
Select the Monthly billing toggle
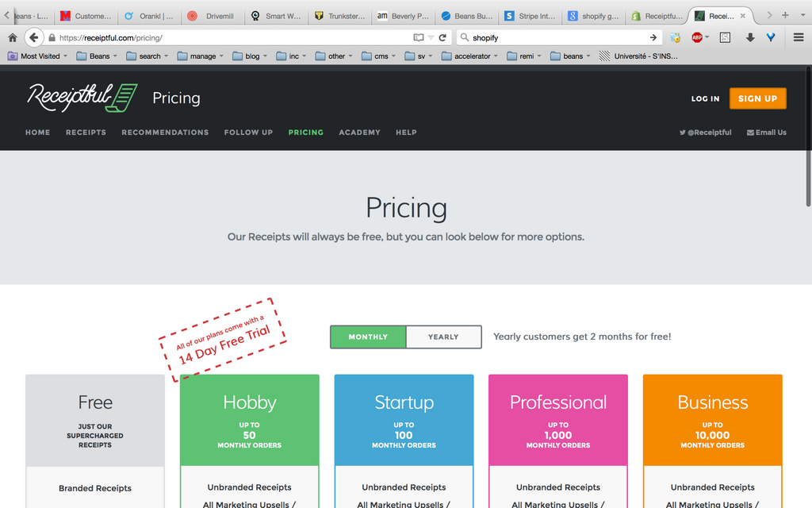[368, 337]
